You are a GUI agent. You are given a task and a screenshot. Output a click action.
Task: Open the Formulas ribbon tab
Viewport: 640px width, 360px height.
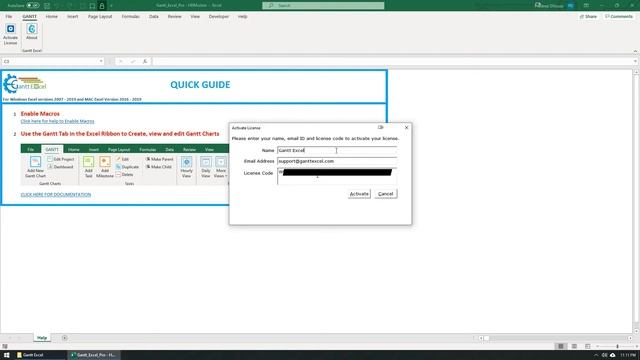click(x=131, y=17)
